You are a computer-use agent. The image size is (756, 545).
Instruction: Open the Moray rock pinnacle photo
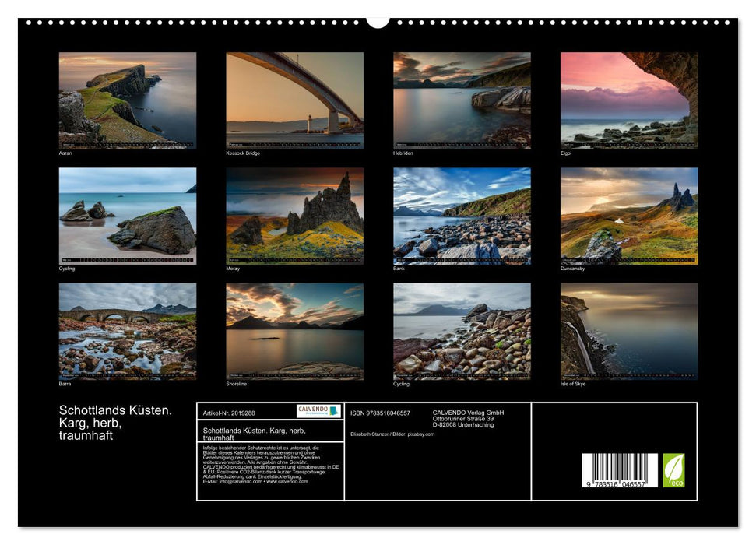click(x=294, y=216)
